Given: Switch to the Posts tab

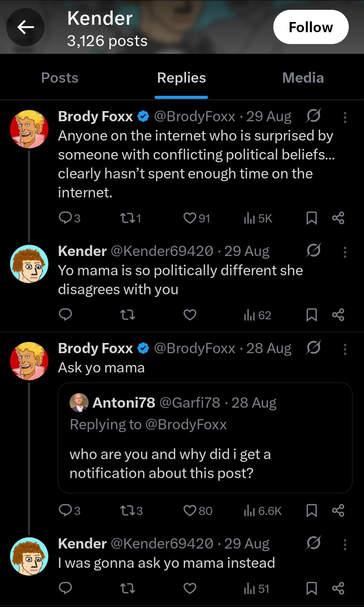Looking at the screenshot, I should [x=60, y=78].
